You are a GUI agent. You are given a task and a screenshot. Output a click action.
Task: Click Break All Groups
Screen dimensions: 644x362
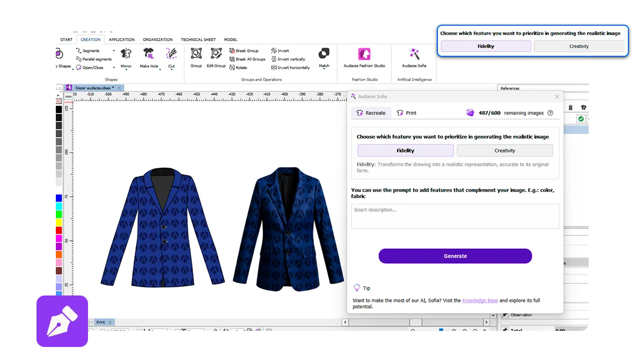247,59
